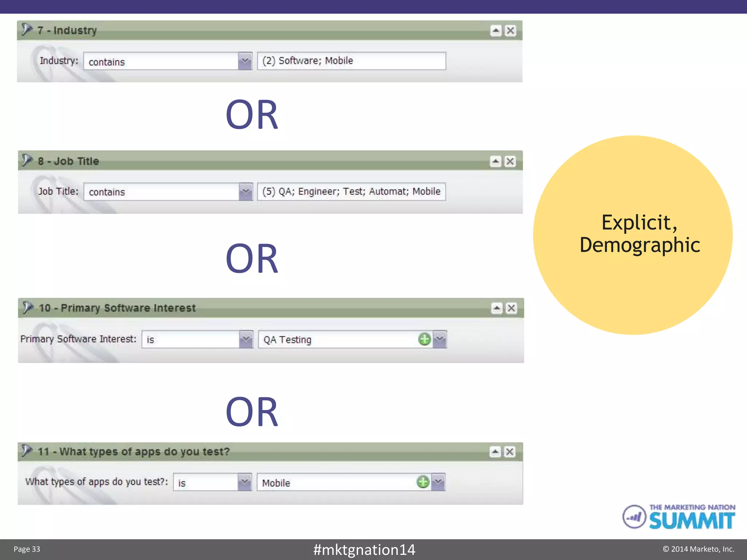Add another value next to Mobile
747x560 pixels.
pyautogui.click(x=423, y=482)
